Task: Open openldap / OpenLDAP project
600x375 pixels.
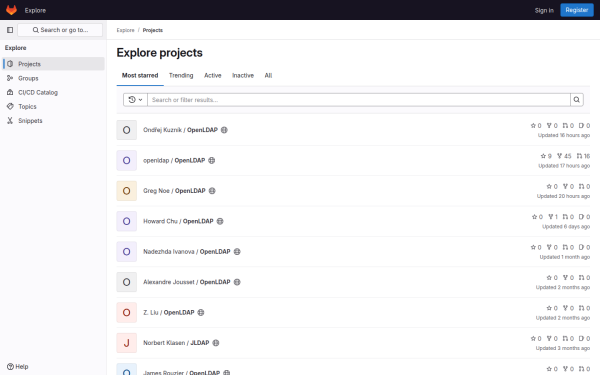Action: (174, 160)
